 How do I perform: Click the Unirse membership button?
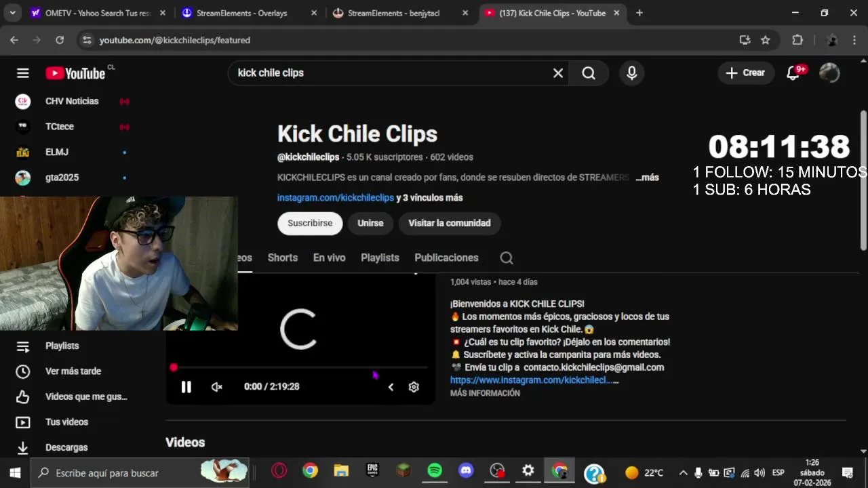click(x=370, y=223)
